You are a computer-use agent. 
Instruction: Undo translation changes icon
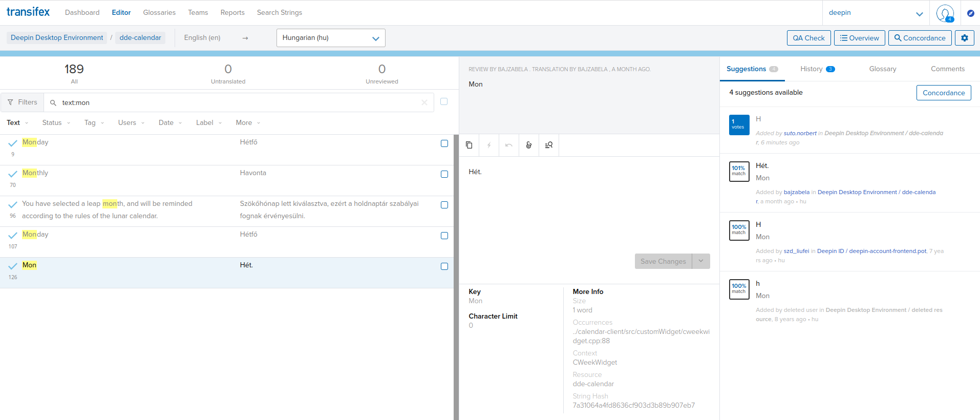[509, 145]
